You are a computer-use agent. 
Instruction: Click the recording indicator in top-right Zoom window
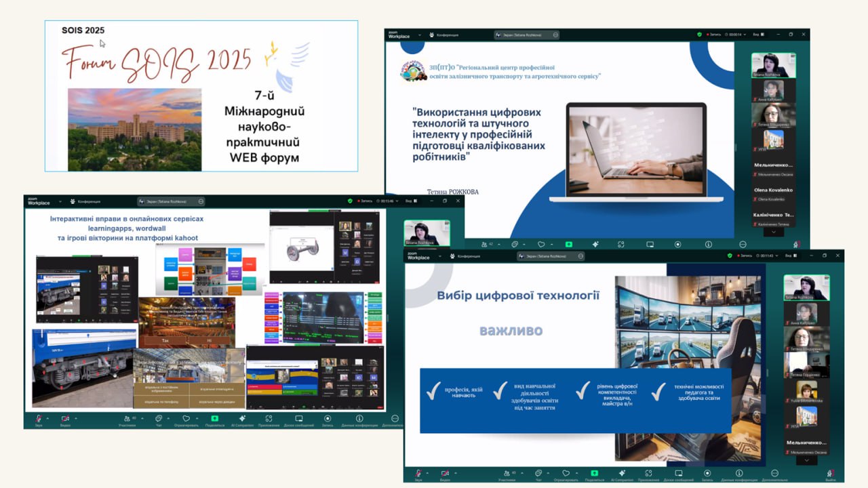(x=714, y=35)
